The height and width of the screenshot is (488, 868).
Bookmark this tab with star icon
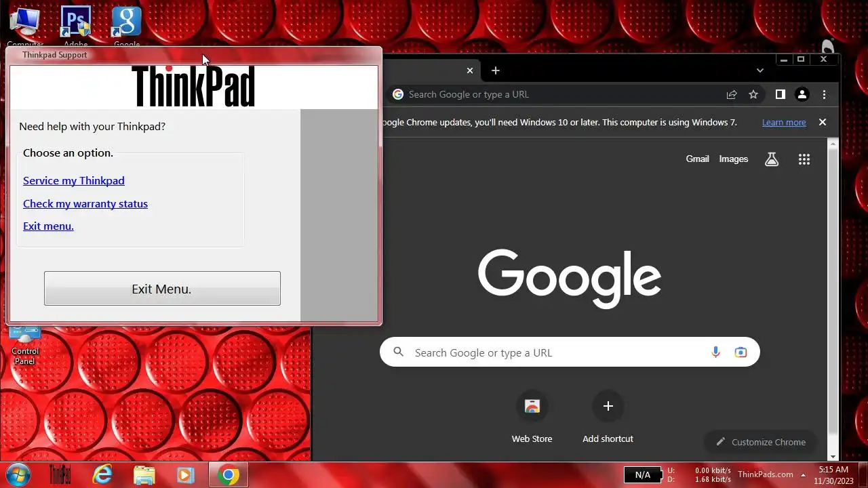tap(753, 95)
